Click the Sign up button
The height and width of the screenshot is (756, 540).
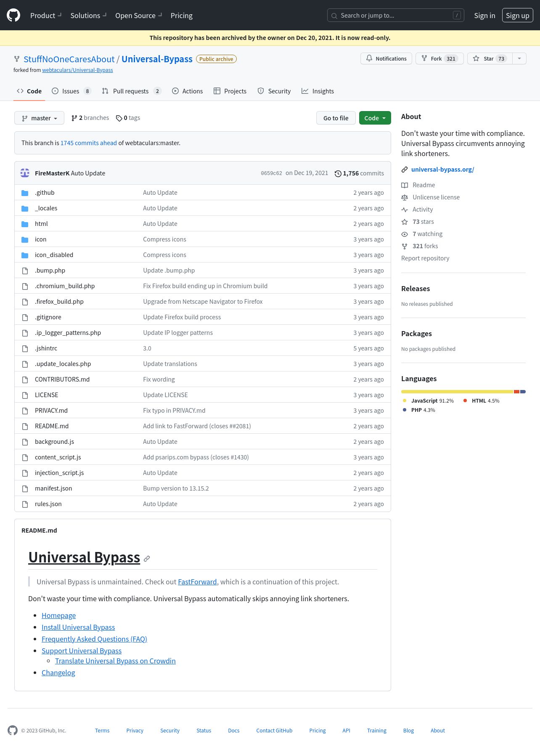pos(517,16)
